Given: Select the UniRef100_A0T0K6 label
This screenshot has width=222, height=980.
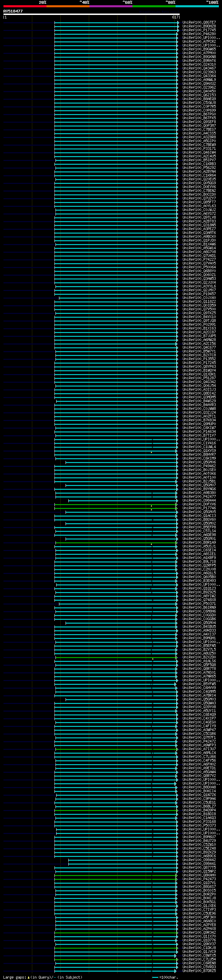Looking at the screenshot, I should point(199,473).
